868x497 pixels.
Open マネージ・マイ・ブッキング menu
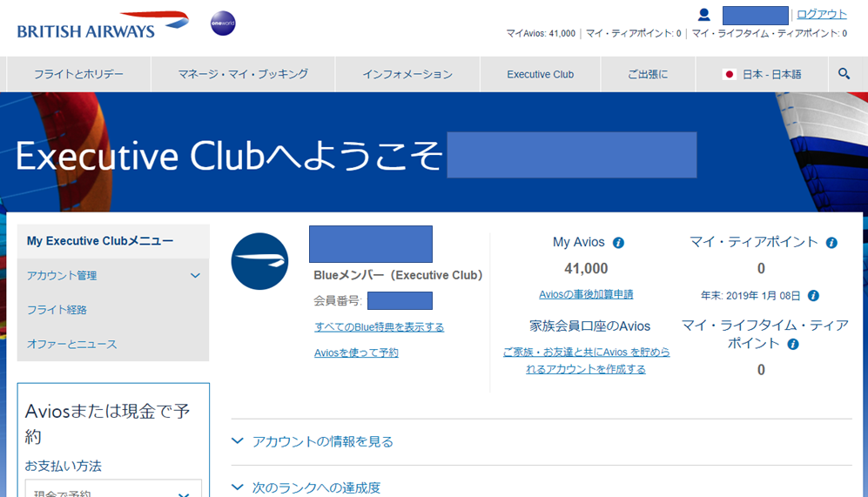pos(243,74)
